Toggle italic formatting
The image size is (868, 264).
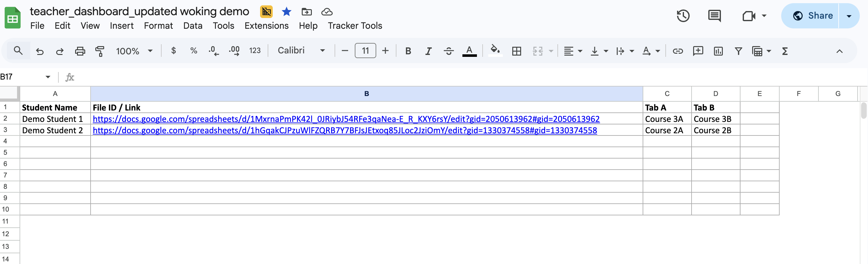428,51
